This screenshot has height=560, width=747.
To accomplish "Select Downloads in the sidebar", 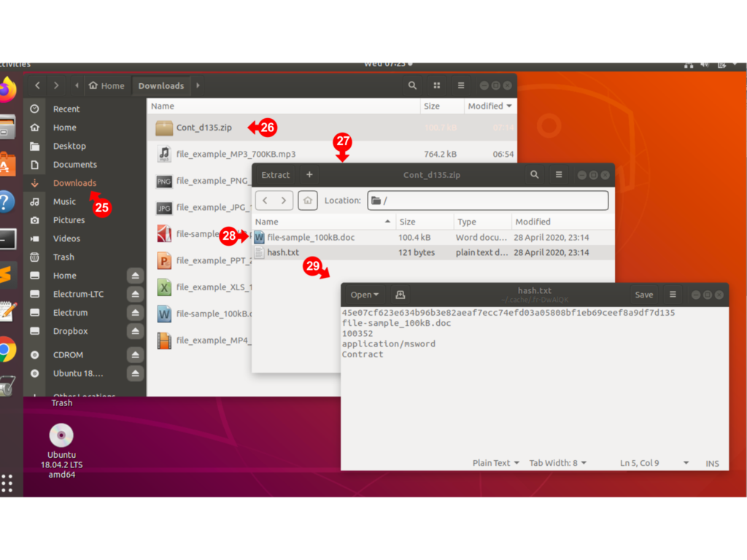I will click(74, 183).
